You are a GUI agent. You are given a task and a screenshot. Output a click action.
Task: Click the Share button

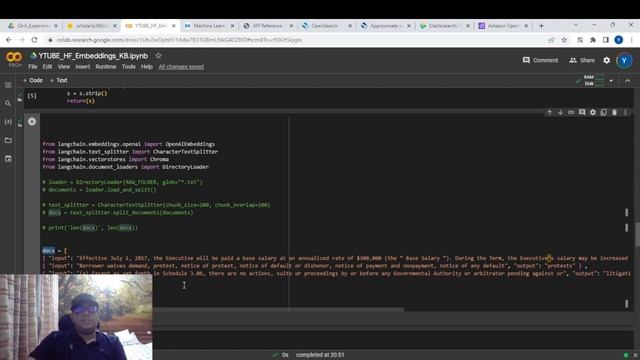pyautogui.click(x=582, y=60)
